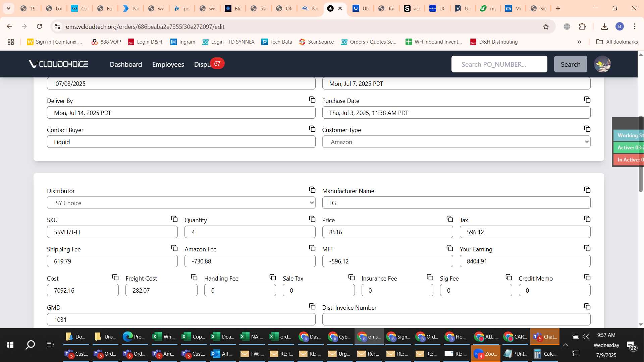Click the Manufacturer Name input showing LG
Image resolution: width=644 pixels, height=362 pixels.
[x=456, y=203]
